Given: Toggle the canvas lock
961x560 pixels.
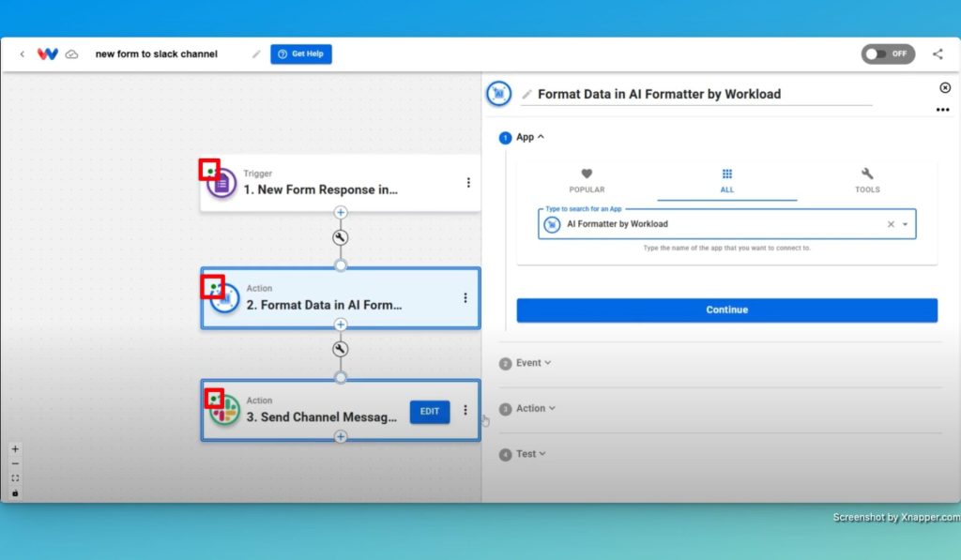Looking at the screenshot, I should pos(15,493).
